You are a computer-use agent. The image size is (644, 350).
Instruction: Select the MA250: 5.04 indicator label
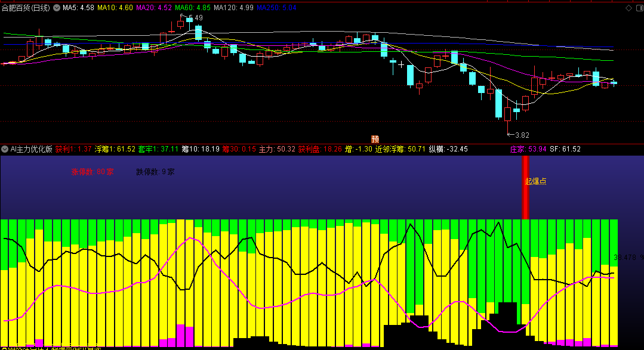click(276, 8)
